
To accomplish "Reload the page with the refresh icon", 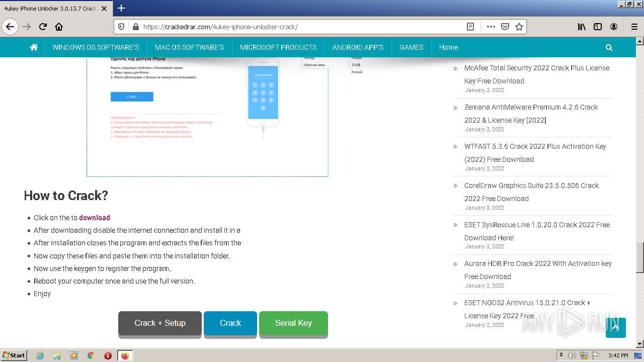I will click(x=43, y=27).
